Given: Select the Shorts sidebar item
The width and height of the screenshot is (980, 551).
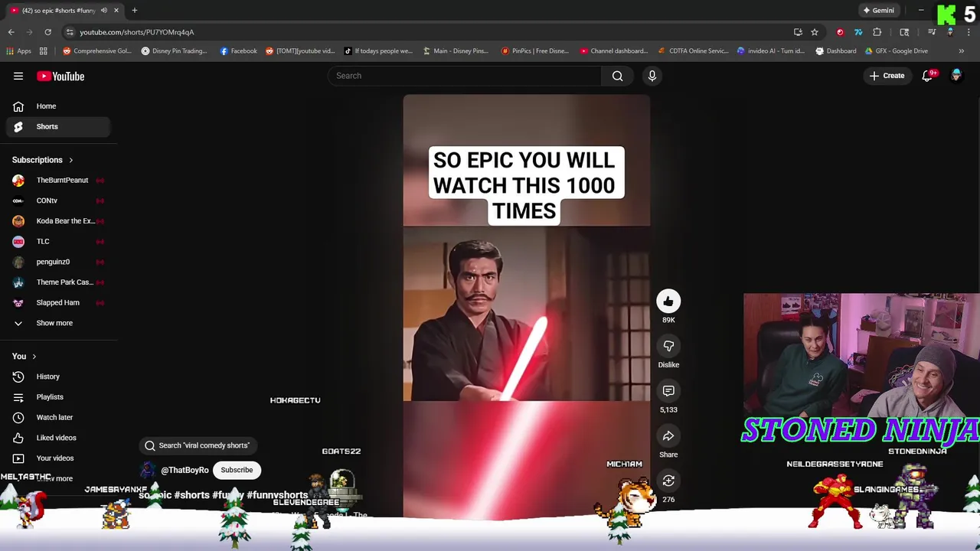Looking at the screenshot, I should coord(57,126).
